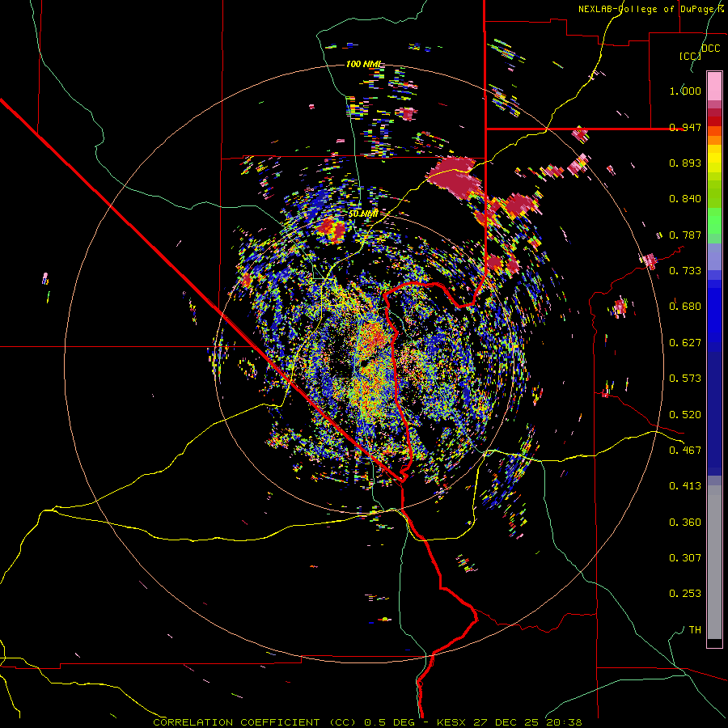Click the 50 NMI range ring label
The height and width of the screenshot is (728, 728).
coord(363,214)
